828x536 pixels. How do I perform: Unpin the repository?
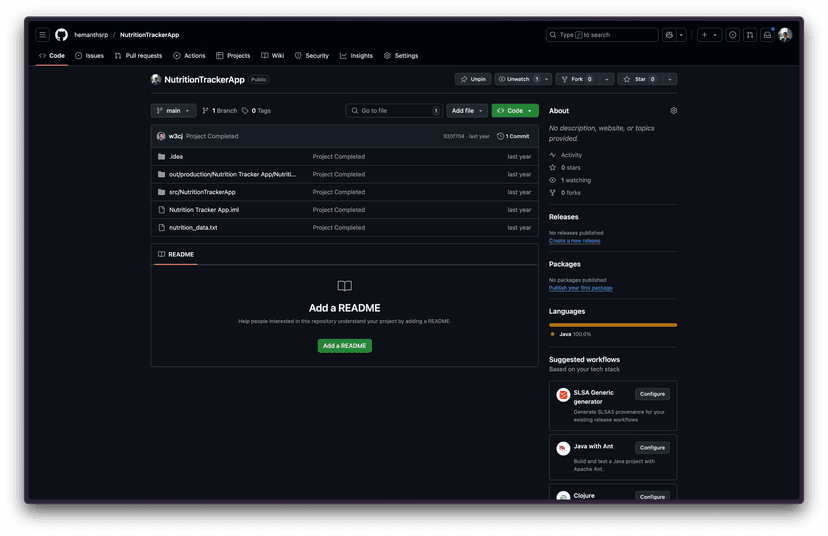473,79
